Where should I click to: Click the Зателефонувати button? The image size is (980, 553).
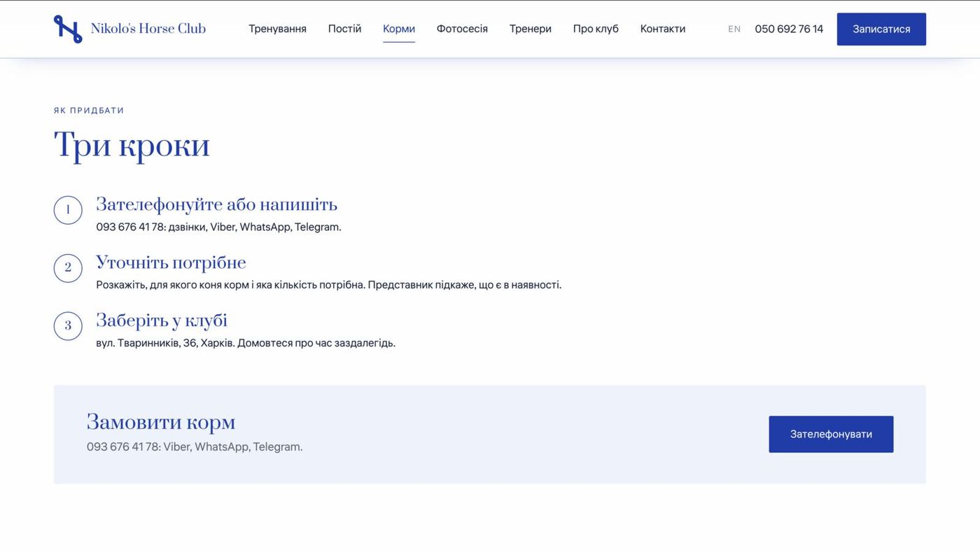831,434
